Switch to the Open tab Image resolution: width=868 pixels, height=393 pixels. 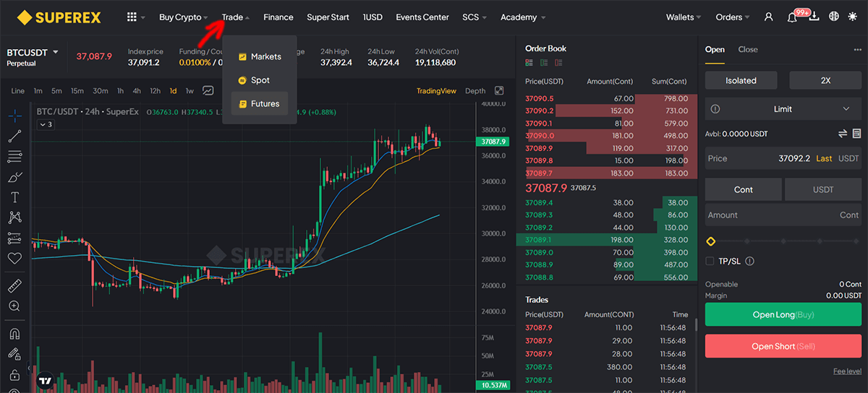(x=715, y=50)
